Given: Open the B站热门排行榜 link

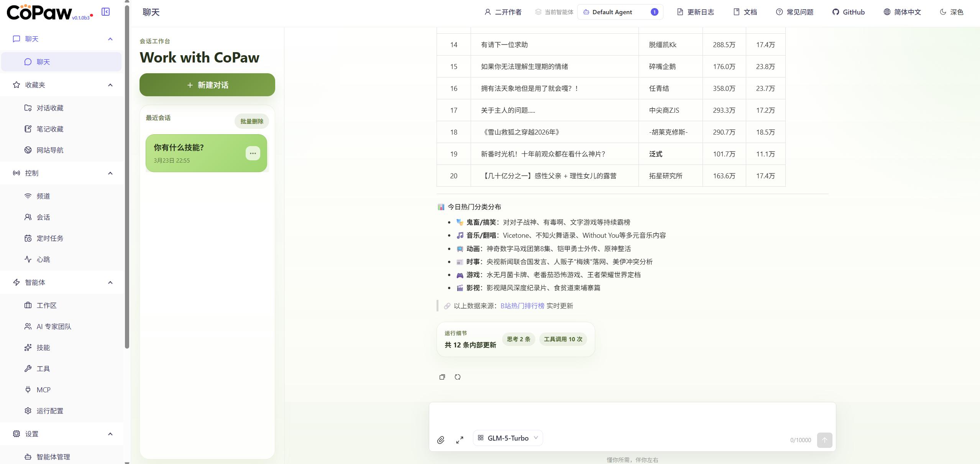Looking at the screenshot, I should pos(522,306).
